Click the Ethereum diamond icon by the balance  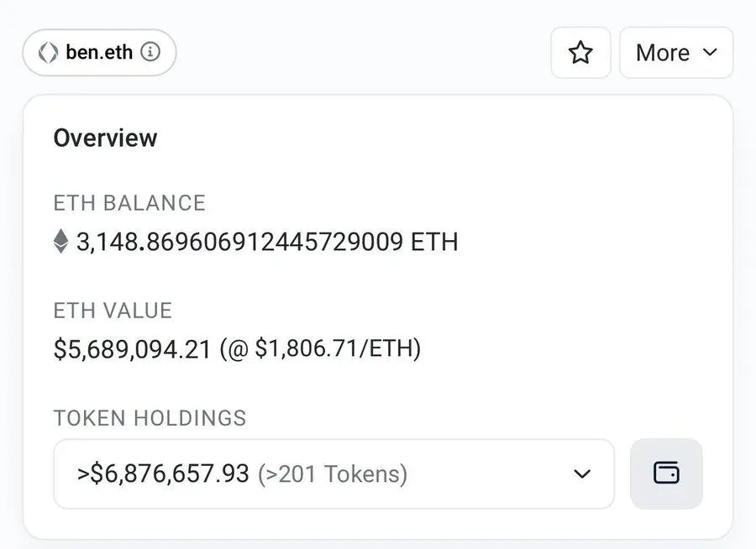click(61, 243)
